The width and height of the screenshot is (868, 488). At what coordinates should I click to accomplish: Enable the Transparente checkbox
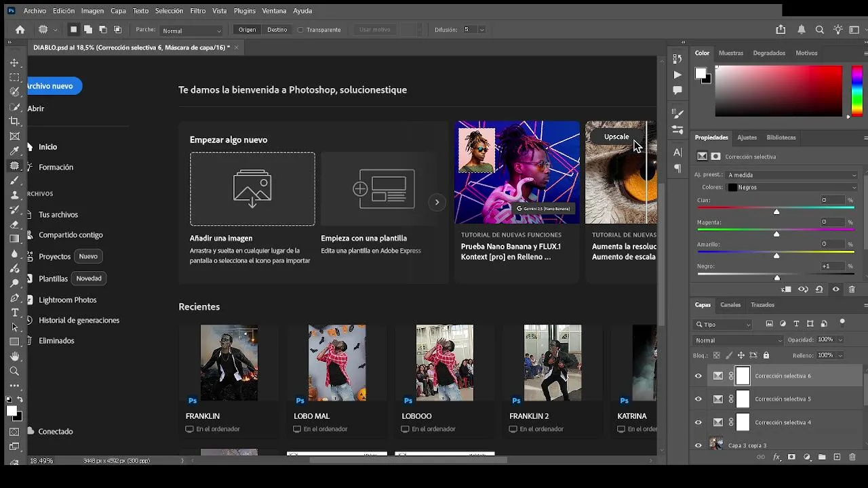pyautogui.click(x=300, y=30)
